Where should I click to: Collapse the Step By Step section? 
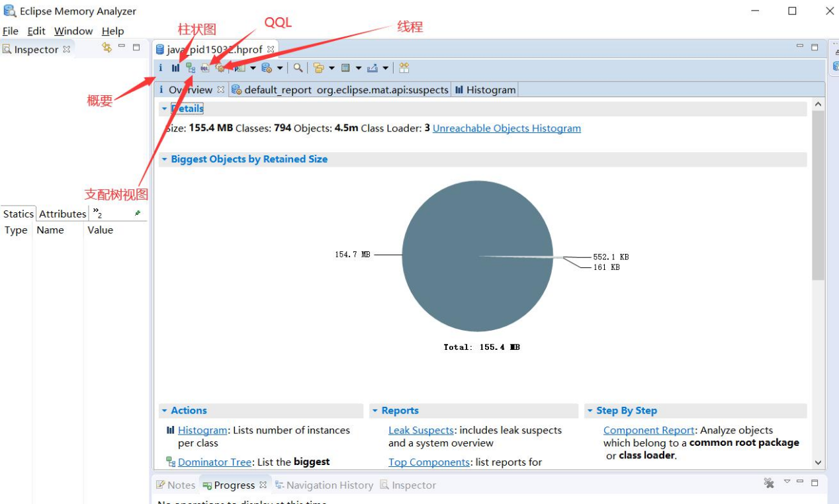(590, 411)
